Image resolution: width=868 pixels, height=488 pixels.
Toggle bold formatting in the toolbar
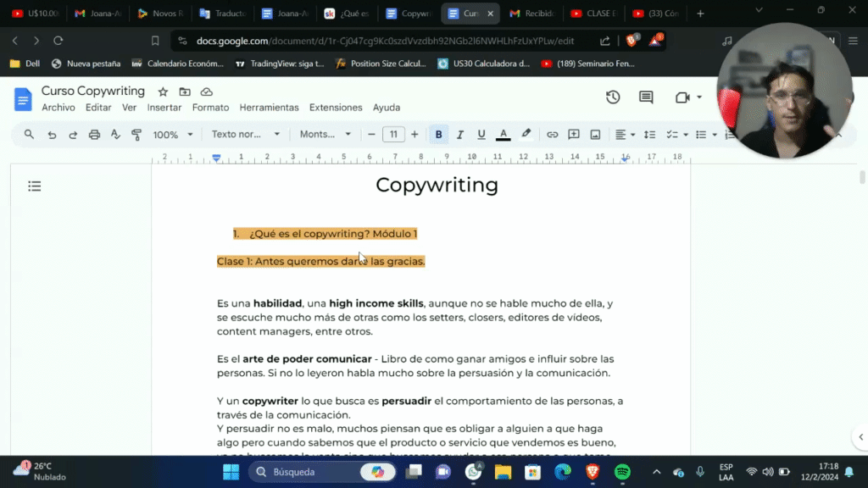438,134
